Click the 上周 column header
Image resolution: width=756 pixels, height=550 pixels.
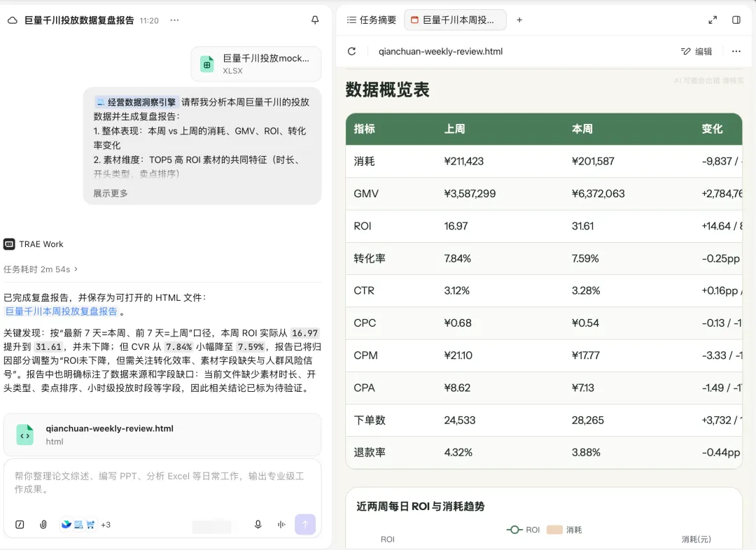(x=454, y=129)
